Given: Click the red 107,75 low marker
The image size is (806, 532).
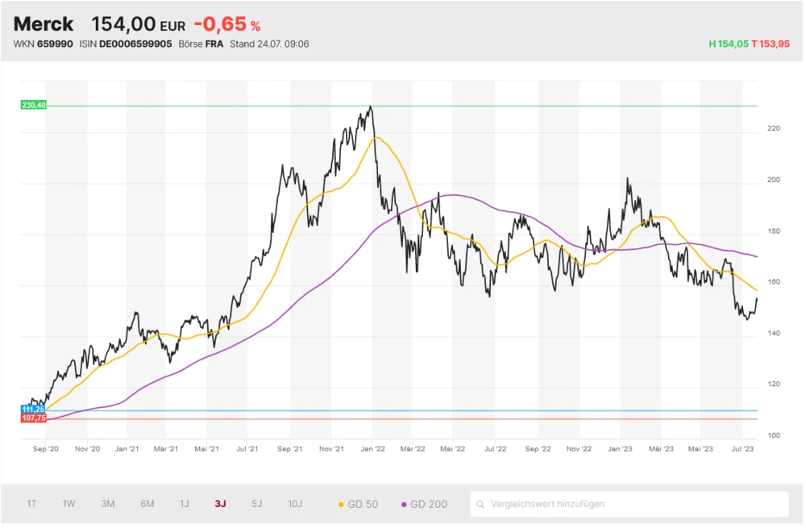Looking at the screenshot, I should [33, 418].
